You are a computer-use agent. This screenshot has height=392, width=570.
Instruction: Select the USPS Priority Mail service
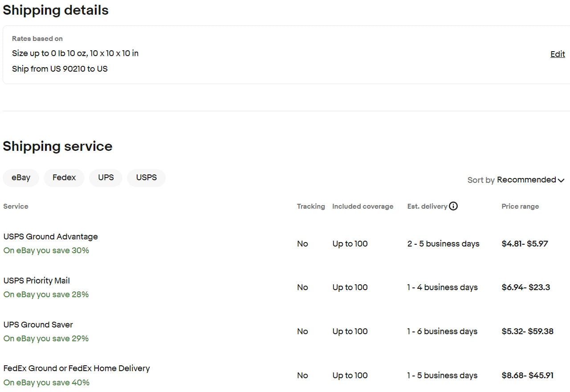(37, 281)
